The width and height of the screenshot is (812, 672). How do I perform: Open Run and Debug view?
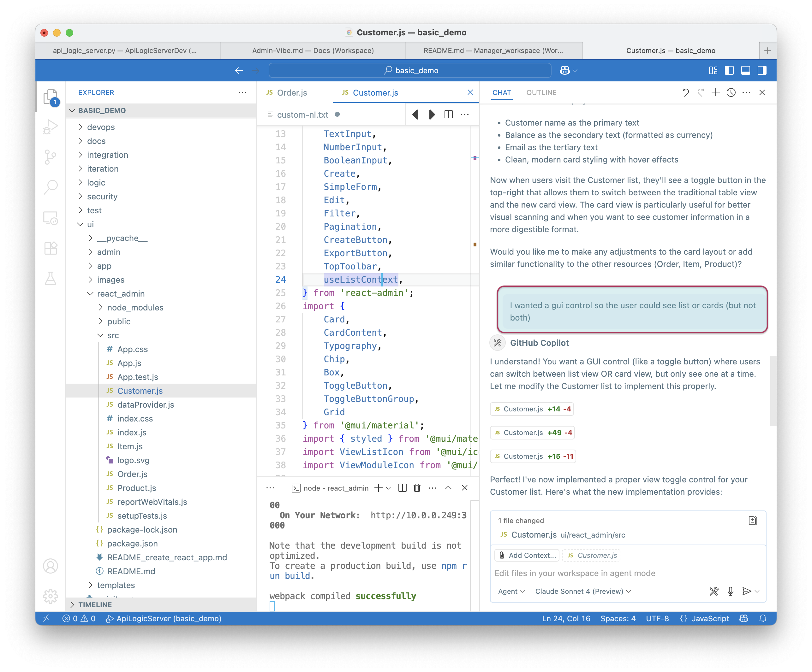[50, 127]
